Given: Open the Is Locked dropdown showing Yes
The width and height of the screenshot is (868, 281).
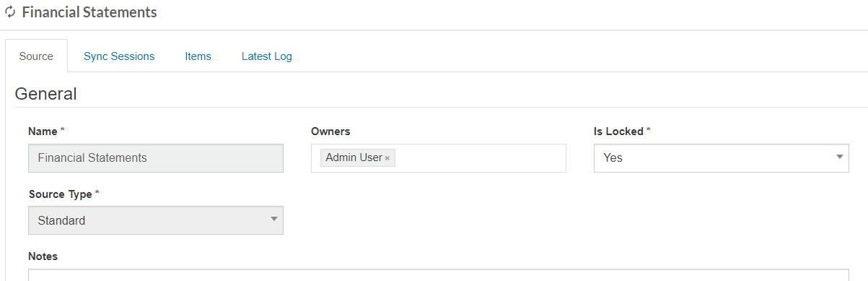Looking at the screenshot, I should (721, 158).
